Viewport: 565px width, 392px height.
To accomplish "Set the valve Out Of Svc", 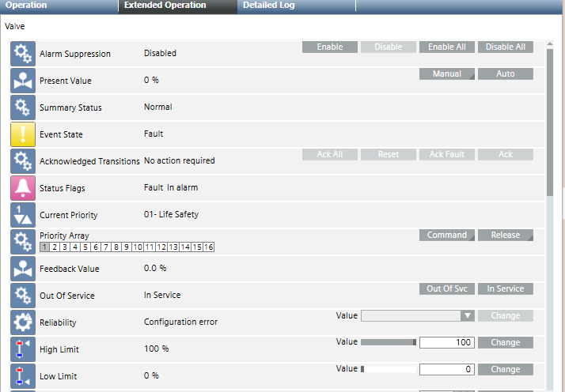I will [446, 289].
